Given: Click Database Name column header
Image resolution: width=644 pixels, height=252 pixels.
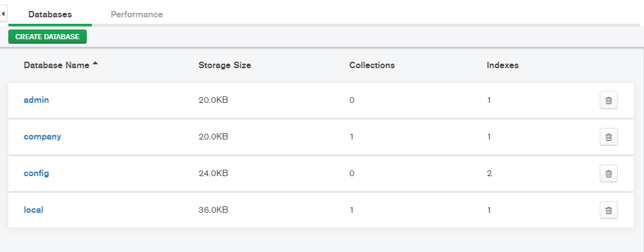Looking at the screenshot, I should (x=57, y=65).
